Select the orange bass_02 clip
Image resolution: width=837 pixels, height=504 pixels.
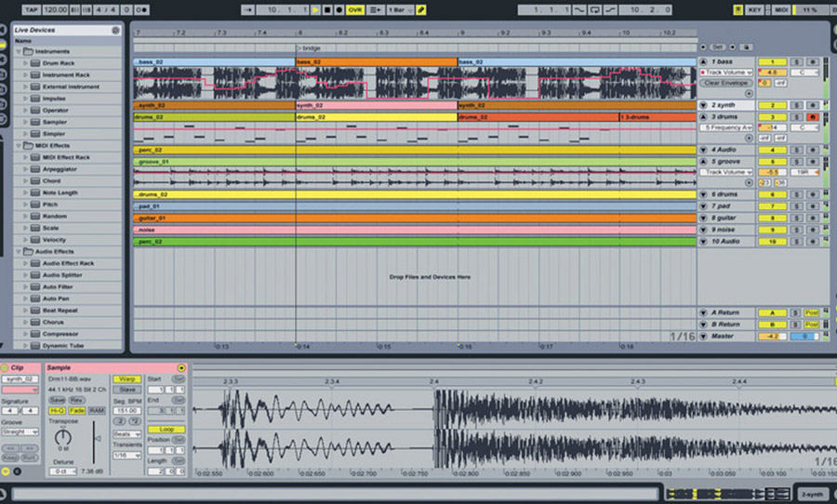click(x=377, y=62)
